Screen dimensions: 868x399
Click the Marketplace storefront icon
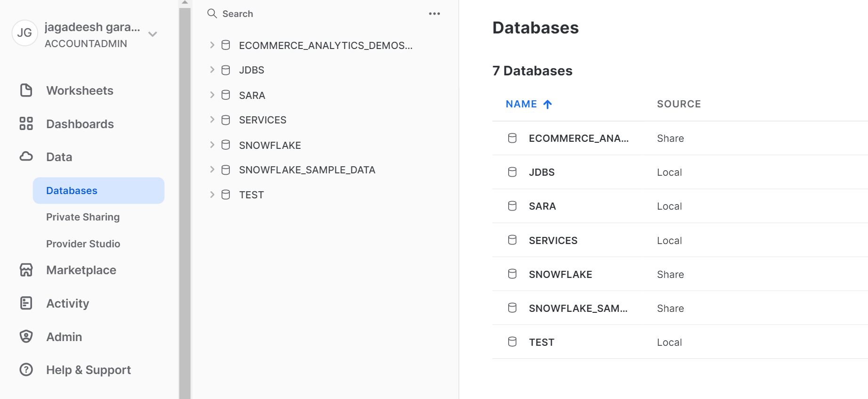pos(26,270)
